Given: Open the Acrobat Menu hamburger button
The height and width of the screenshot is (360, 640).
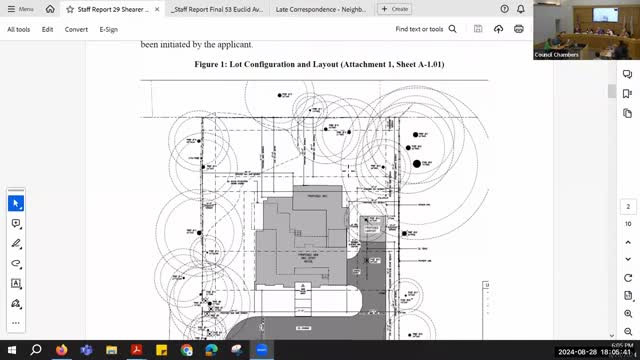Looking at the screenshot, I should (x=20, y=9).
